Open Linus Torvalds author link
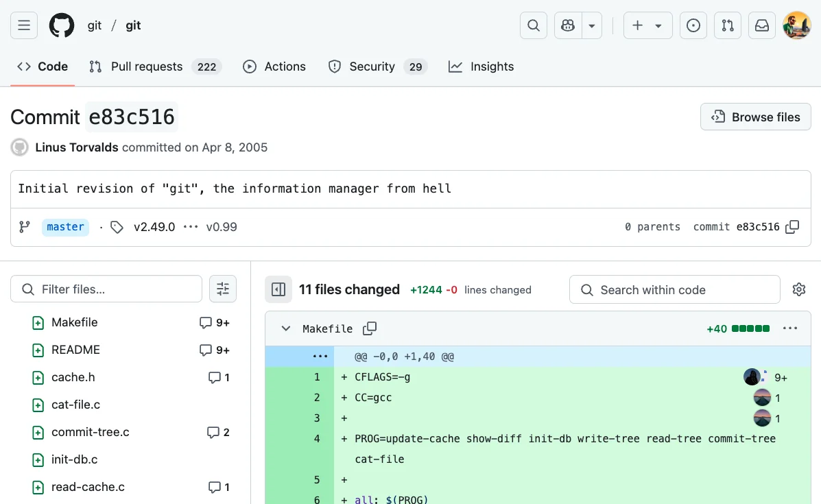Image resolution: width=821 pixels, height=504 pixels. (77, 147)
